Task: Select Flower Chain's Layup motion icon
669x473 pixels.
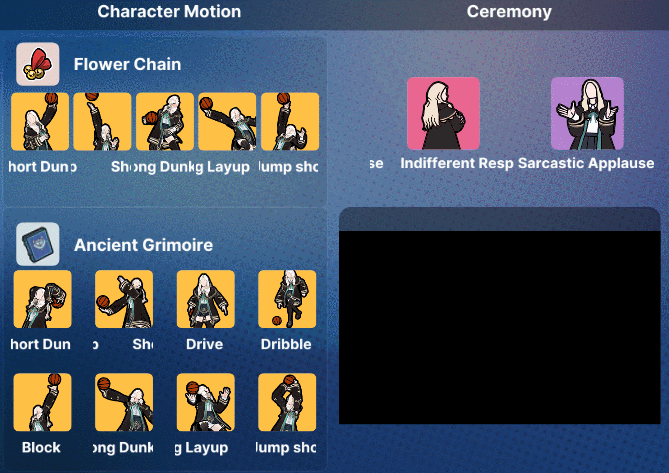Action: pos(227,122)
